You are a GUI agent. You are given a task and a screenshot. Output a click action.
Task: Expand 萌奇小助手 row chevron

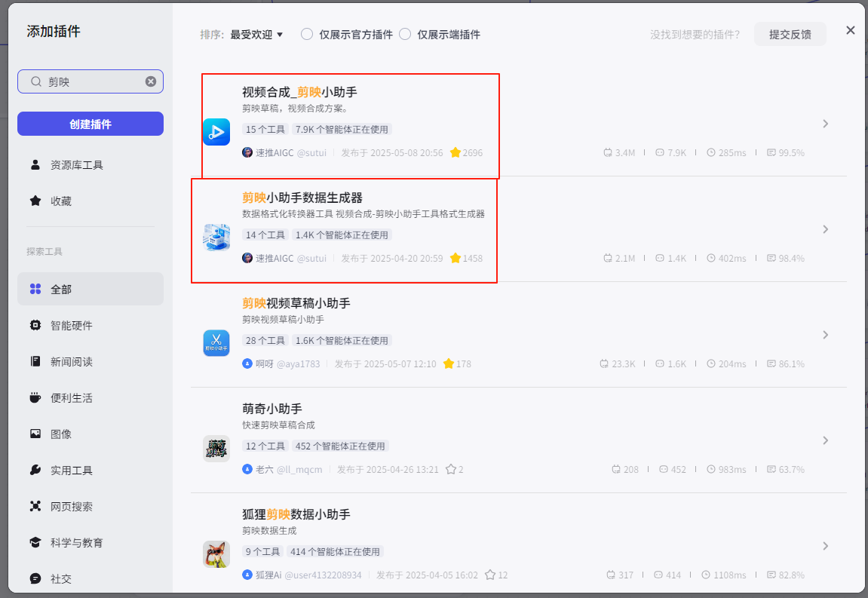click(x=825, y=440)
